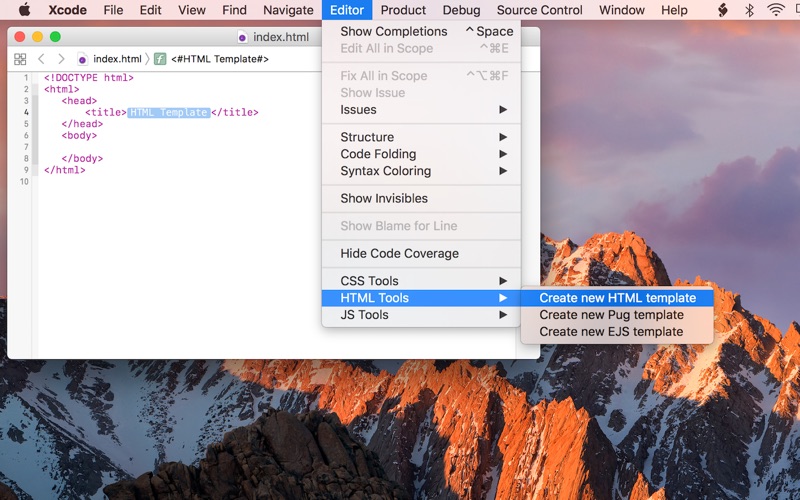Open the Find menu
This screenshot has width=800, height=500.
coord(234,10)
